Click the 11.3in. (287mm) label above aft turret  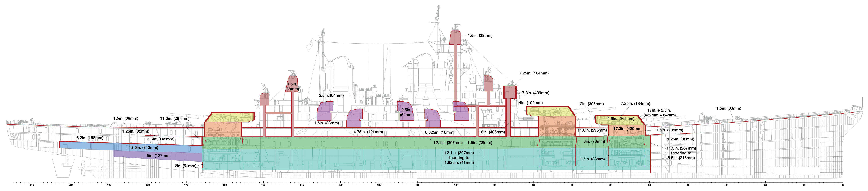pyautogui.click(x=175, y=119)
